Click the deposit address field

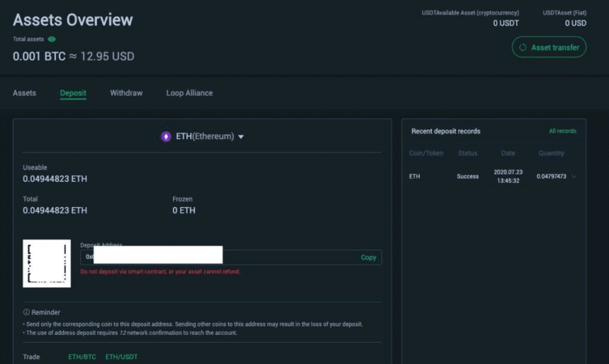pos(230,257)
